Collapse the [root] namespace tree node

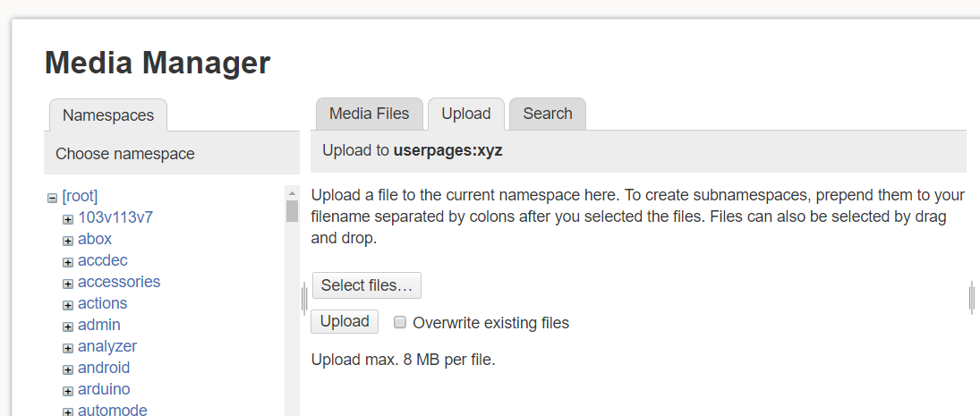click(52, 198)
